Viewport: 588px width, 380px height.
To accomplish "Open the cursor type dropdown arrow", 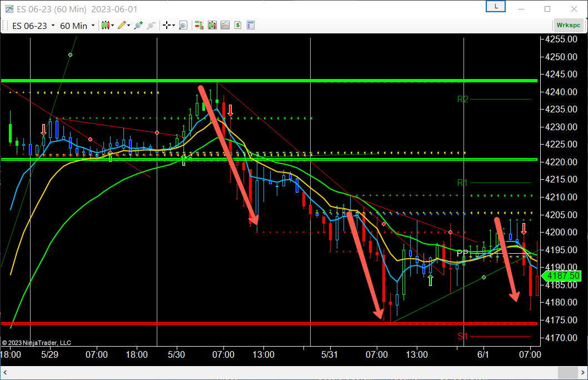I will pos(173,26).
